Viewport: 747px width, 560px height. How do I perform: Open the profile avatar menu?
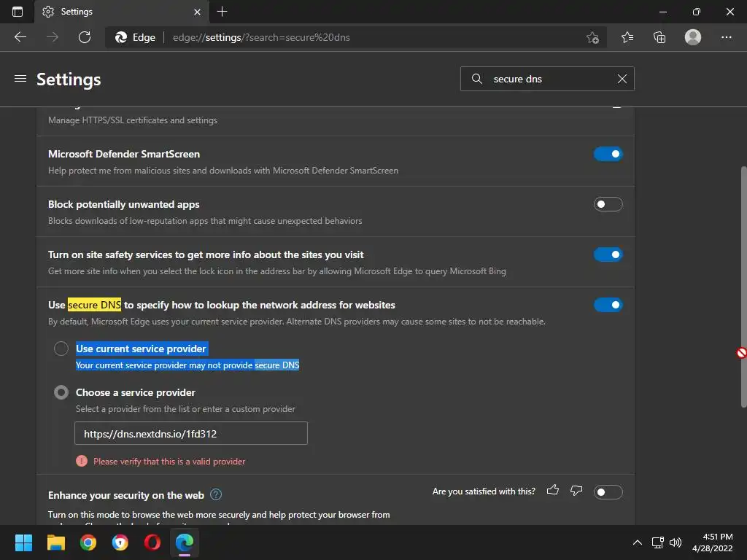pos(693,37)
